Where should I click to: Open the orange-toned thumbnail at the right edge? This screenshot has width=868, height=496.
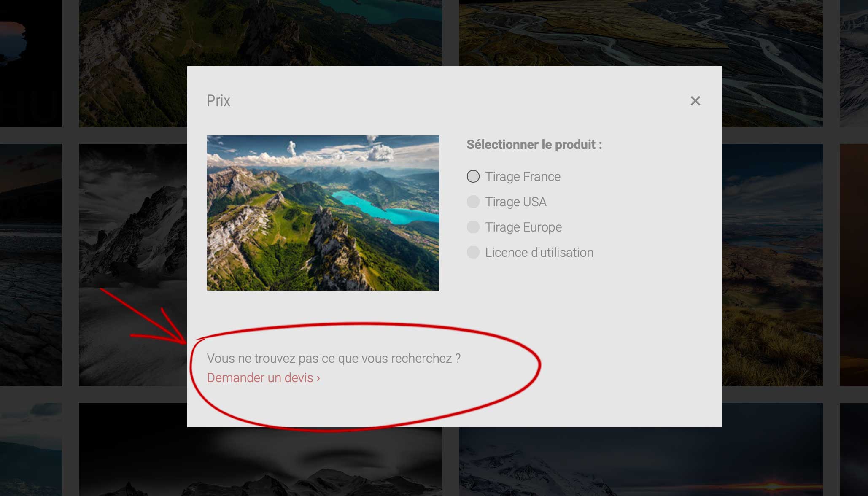pyautogui.click(x=854, y=265)
